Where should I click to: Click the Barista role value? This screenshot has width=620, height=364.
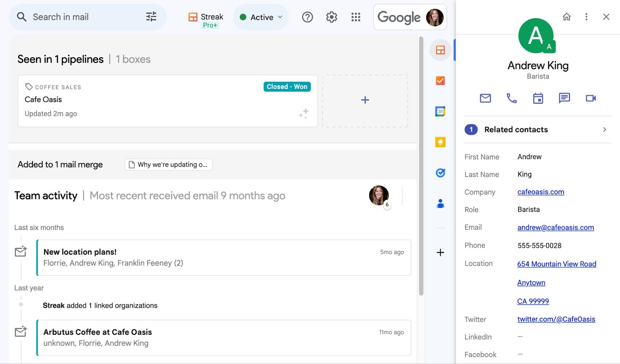pos(529,209)
